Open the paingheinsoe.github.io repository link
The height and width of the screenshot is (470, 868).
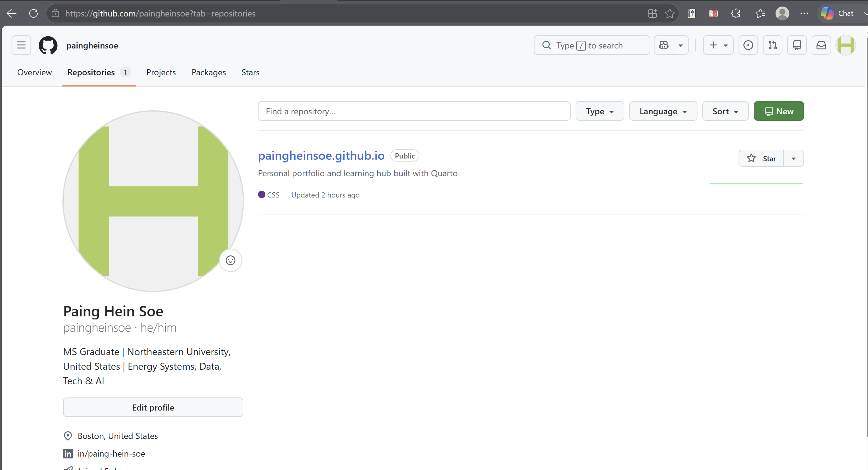click(x=321, y=155)
